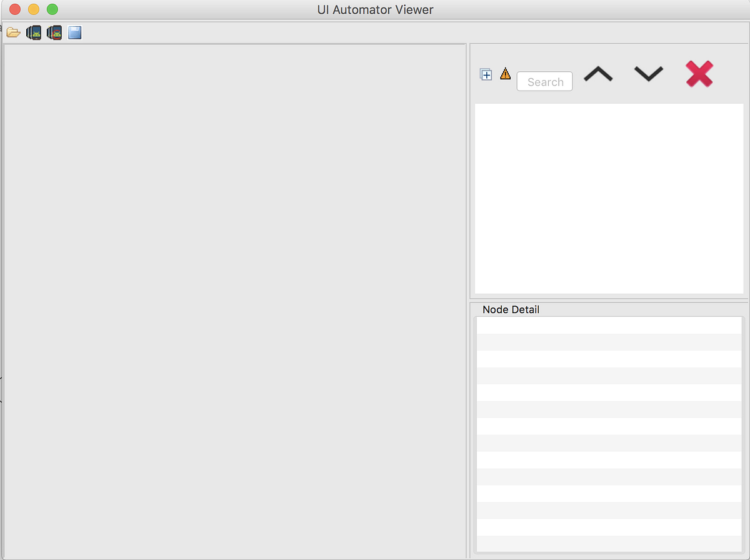Viewport: 750px width, 560px height.
Task: Click the Search input field
Action: pos(544,81)
